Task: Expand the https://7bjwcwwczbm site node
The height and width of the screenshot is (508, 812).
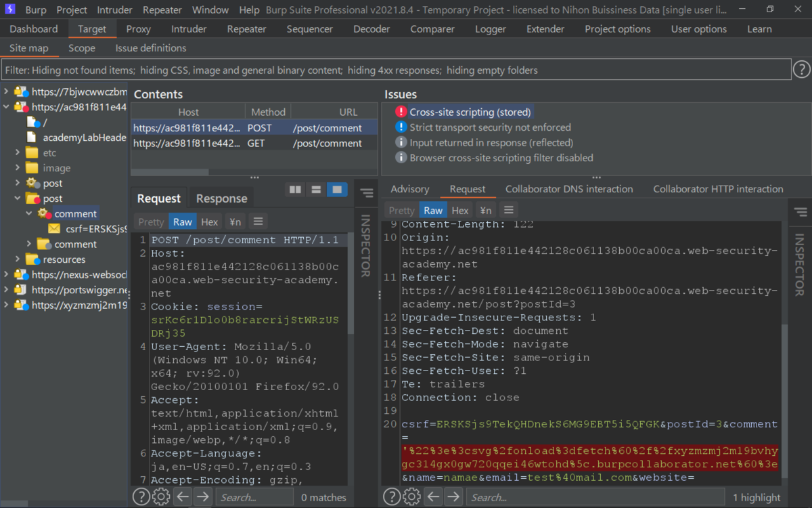Action: point(6,91)
